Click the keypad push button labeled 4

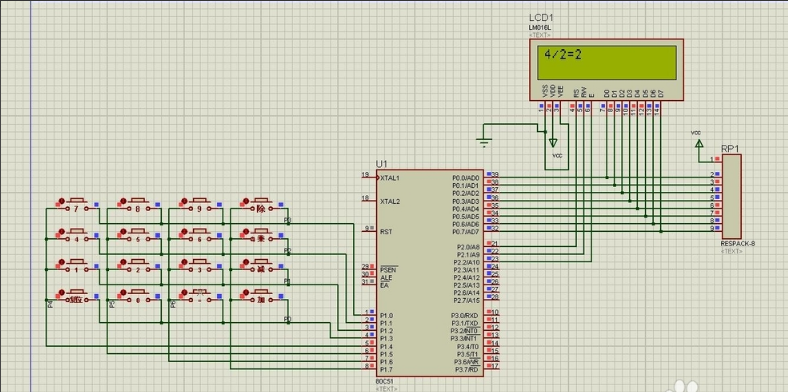[x=77, y=235]
